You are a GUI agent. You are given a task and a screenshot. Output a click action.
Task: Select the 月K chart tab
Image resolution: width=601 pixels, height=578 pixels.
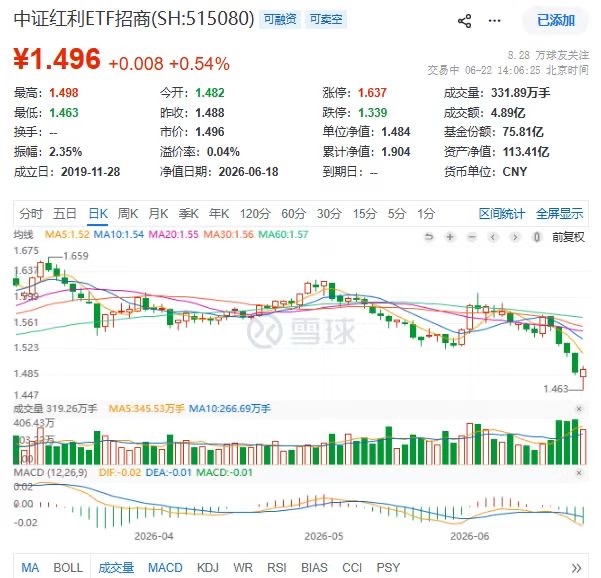158,213
